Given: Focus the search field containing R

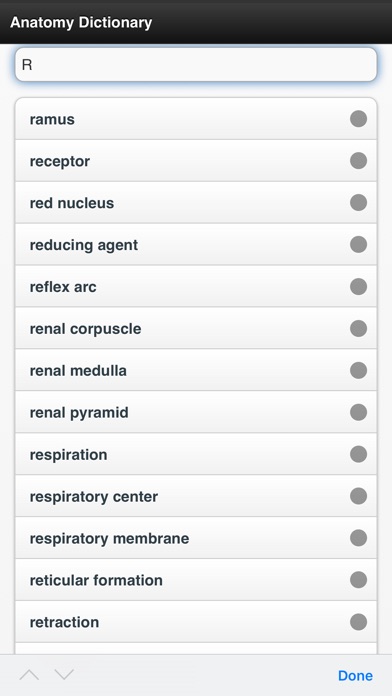Looking at the screenshot, I should coord(196,65).
